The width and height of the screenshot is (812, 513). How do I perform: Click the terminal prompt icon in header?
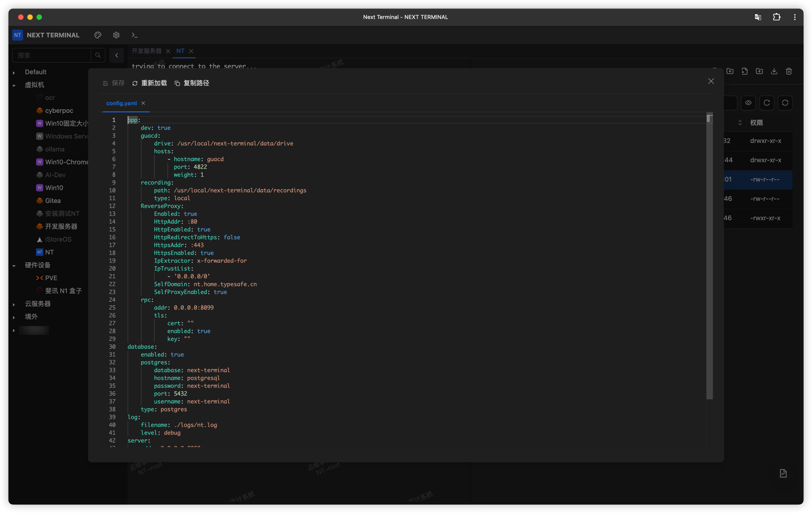tap(134, 35)
